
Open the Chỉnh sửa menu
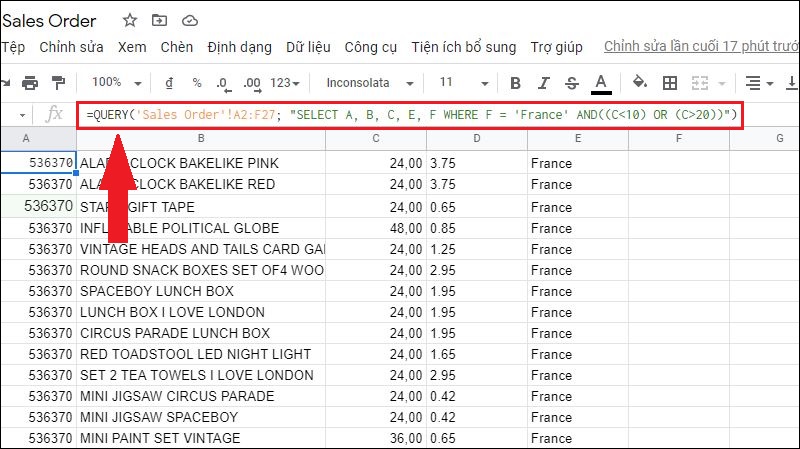coord(71,47)
